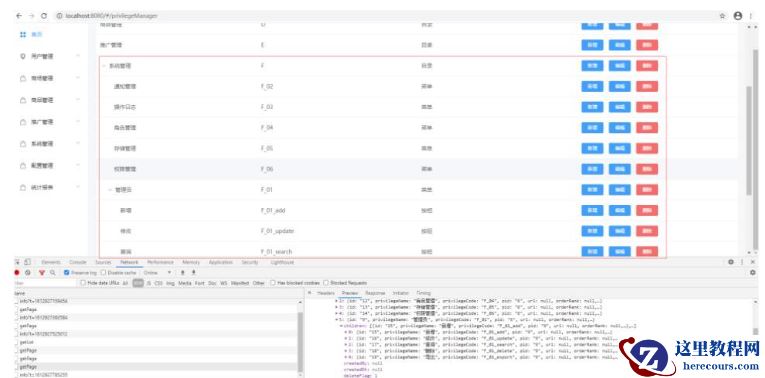Toggle DevTools device toolbar icon
Screen dimensions: 765x378
tap(28, 262)
